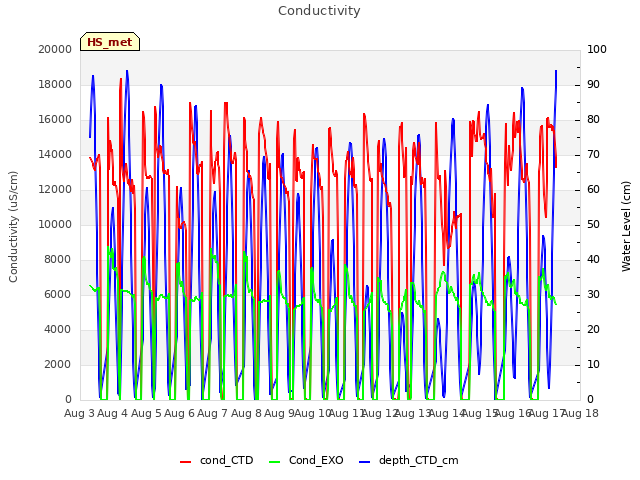Click the Aug 8 x-axis tick label
The height and width of the screenshot is (480, 640).
tap(246, 413)
